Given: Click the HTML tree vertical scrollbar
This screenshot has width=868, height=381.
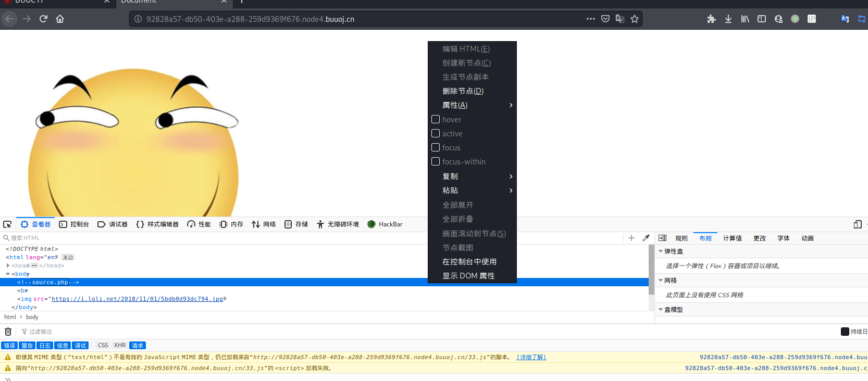Looking at the screenshot, I should tap(651, 270).
